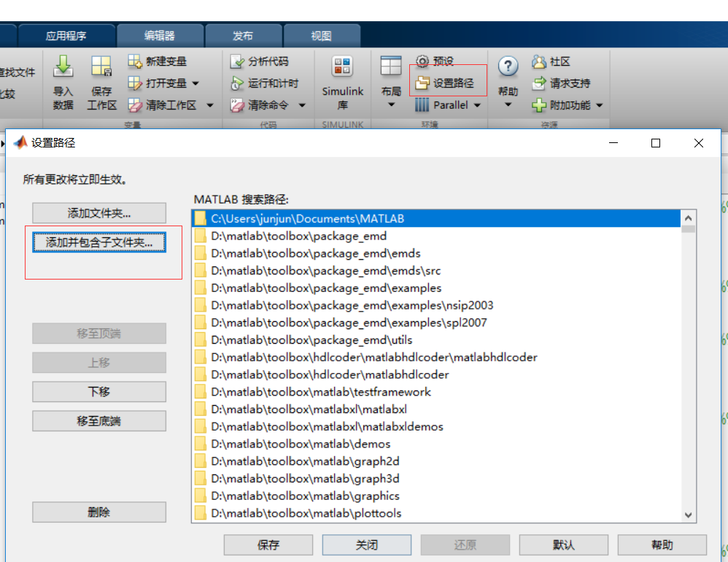Click the path list scroll-down arrow
The width and height of the screenshot is (728, 562).
[x=688, y=515]
